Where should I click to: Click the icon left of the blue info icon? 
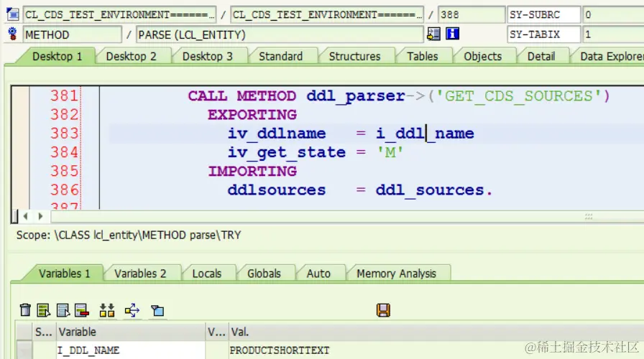(433, 34)
